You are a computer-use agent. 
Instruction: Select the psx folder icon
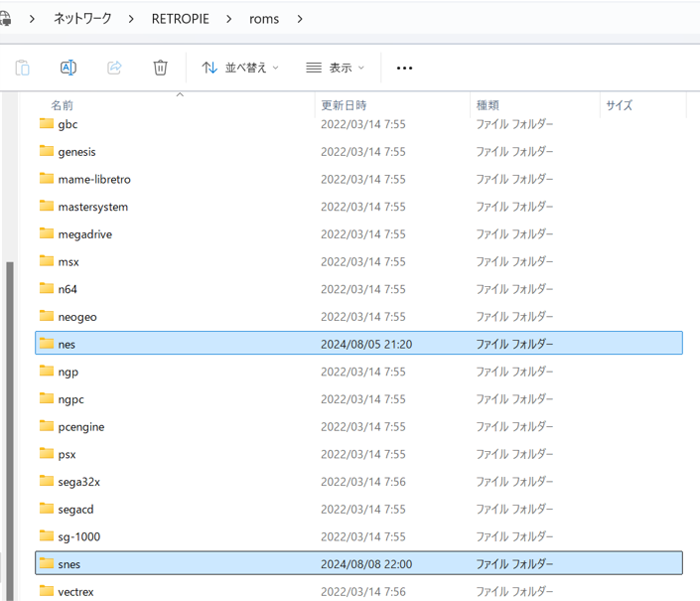(47, 454)
